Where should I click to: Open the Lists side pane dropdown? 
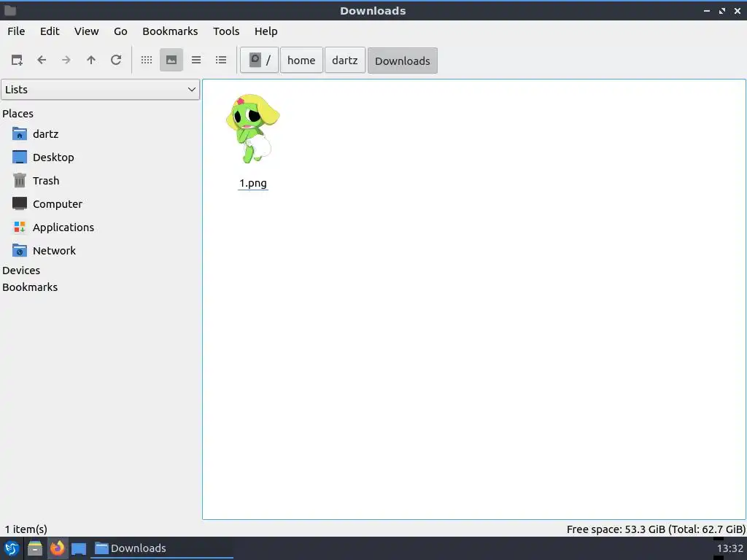point(100,90)
